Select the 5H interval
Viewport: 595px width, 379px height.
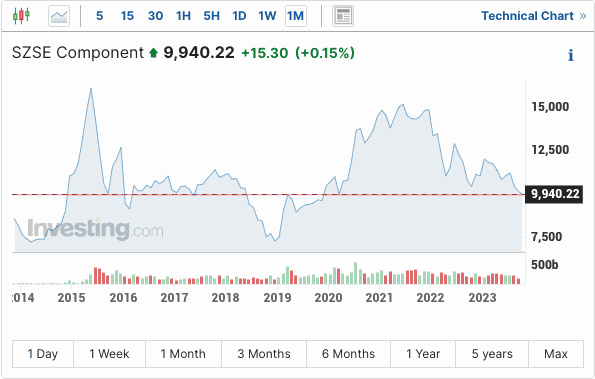(x=211, y=16)
